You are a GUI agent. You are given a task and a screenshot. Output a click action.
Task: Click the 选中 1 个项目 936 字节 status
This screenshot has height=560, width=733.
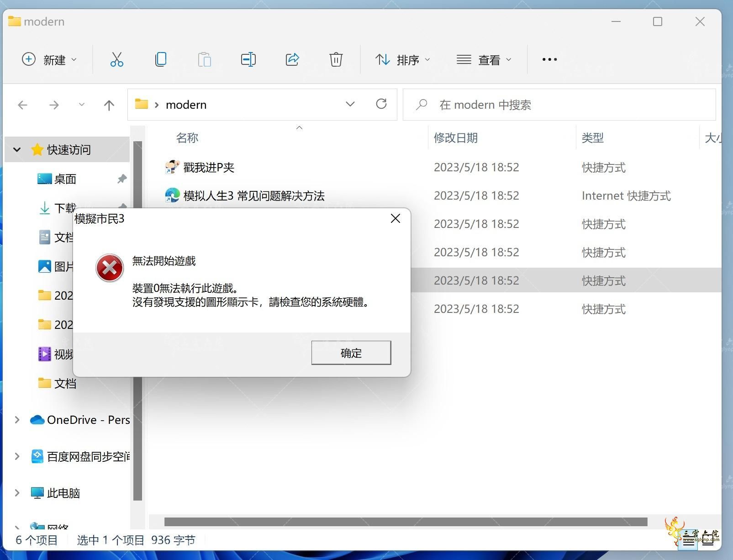[x=136, y=540]
